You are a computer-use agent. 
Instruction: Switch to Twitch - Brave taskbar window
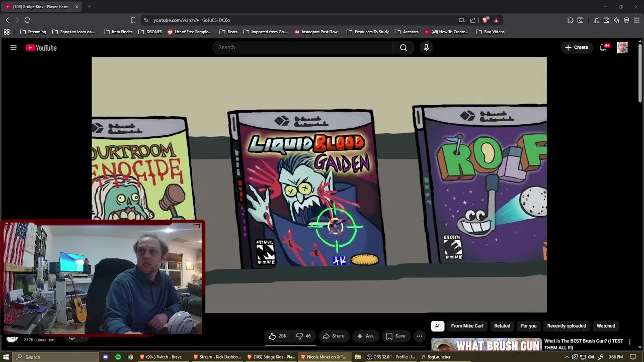pos(161,357)
